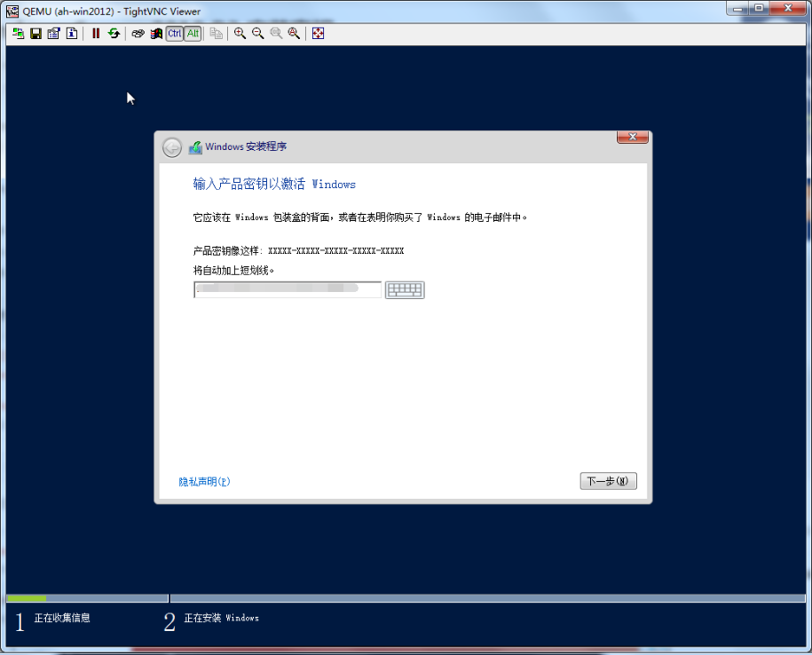Send Ctrl+Esc using the Windows flag icon
Image resolution: width=812 pixels, height=655 pixels.
tap(156, 34)
